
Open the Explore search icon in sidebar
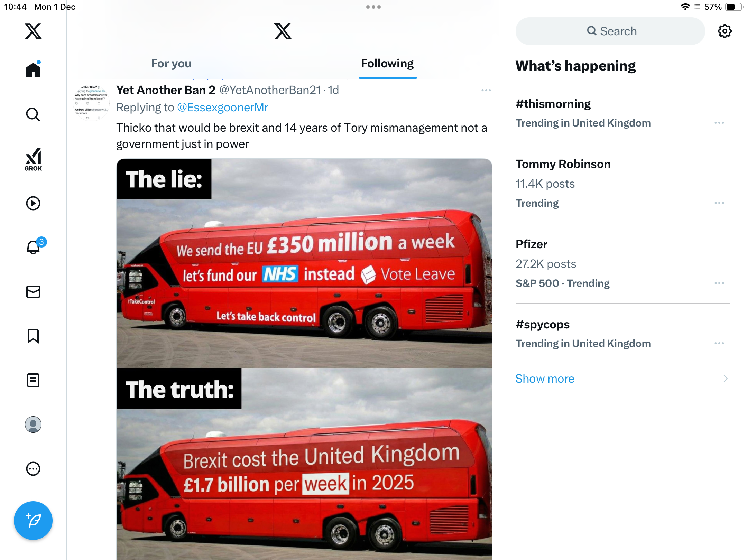coord(33,114)
